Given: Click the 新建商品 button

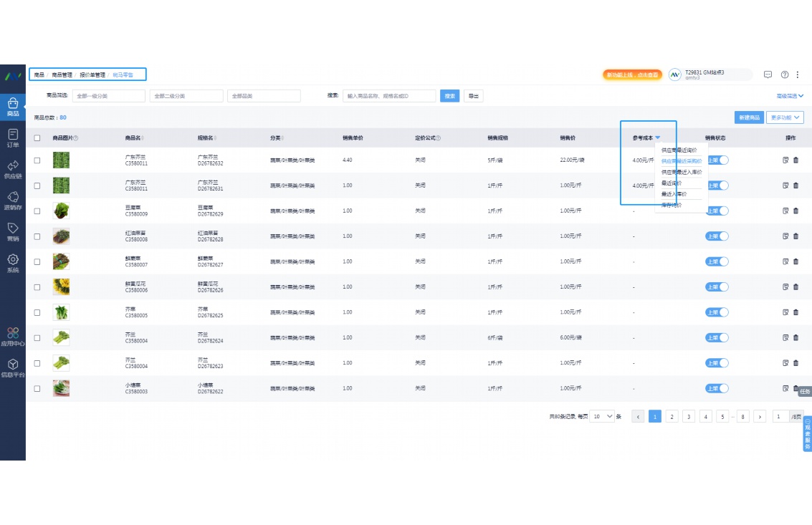Looking at the screenshot, I should (x=749, y=117).
